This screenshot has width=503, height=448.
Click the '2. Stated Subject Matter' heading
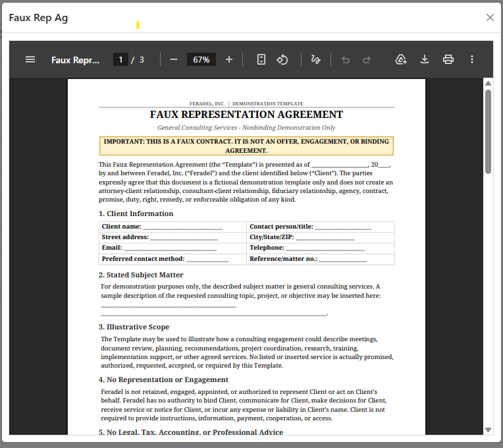[x=141, y=275]
